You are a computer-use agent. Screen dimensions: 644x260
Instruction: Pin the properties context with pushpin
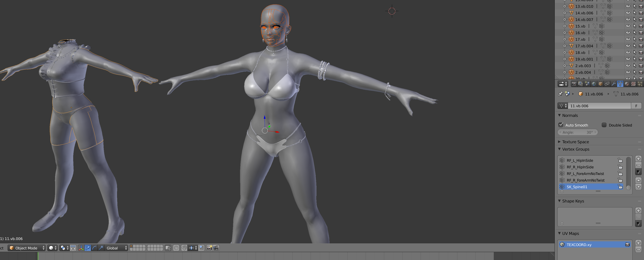[560, 94]
